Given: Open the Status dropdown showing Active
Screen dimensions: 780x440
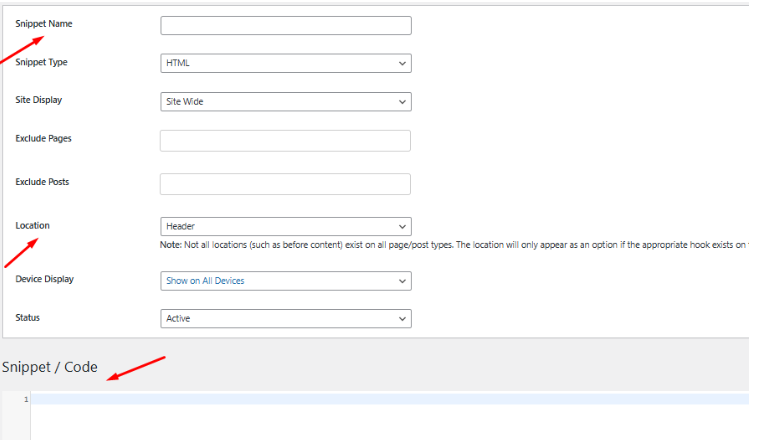Looking at the screenshot, I should 285,318.
